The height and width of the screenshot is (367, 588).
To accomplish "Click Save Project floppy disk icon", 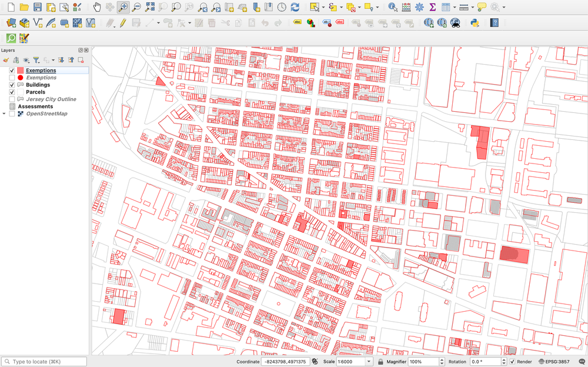I will [x=37, y=7].
